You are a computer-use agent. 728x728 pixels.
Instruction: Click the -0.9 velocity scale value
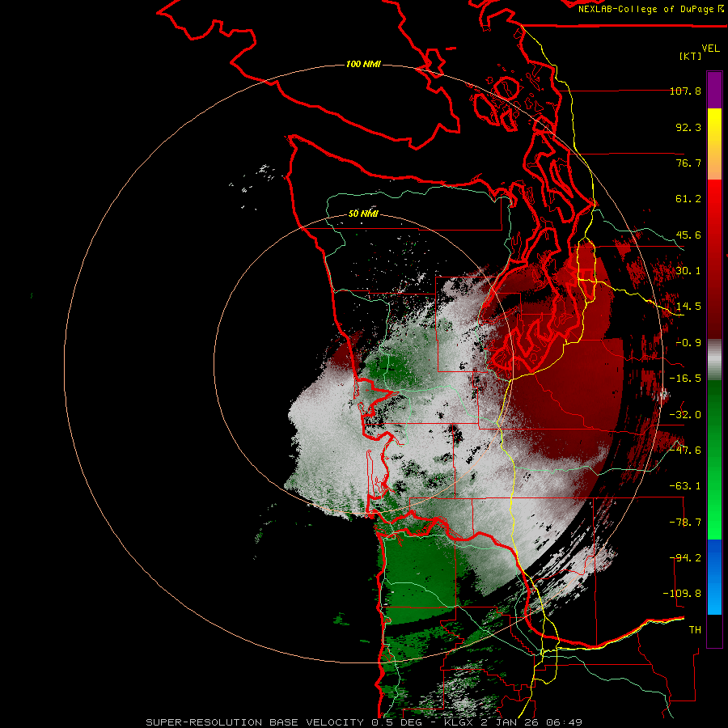coord(688,343)
